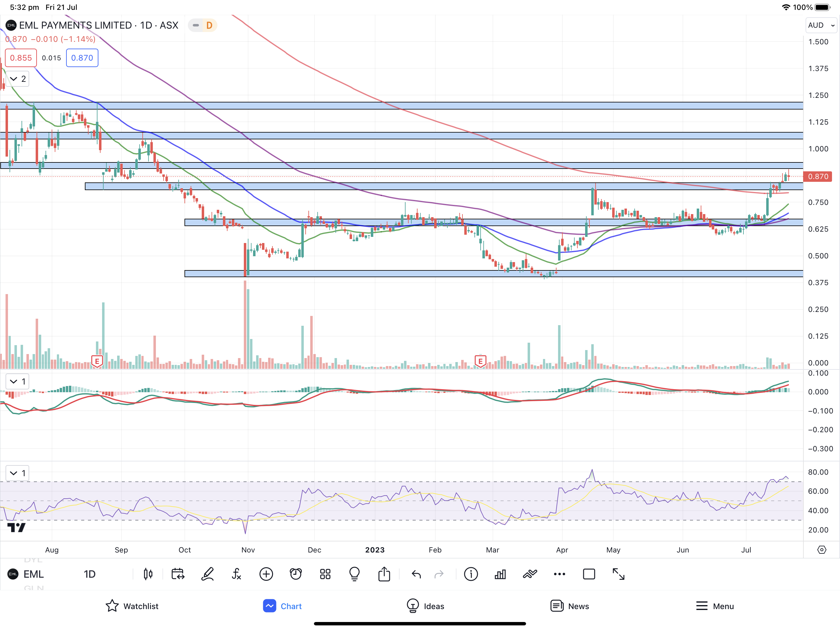Open the candlestick chart type selector

pos(148,574)
